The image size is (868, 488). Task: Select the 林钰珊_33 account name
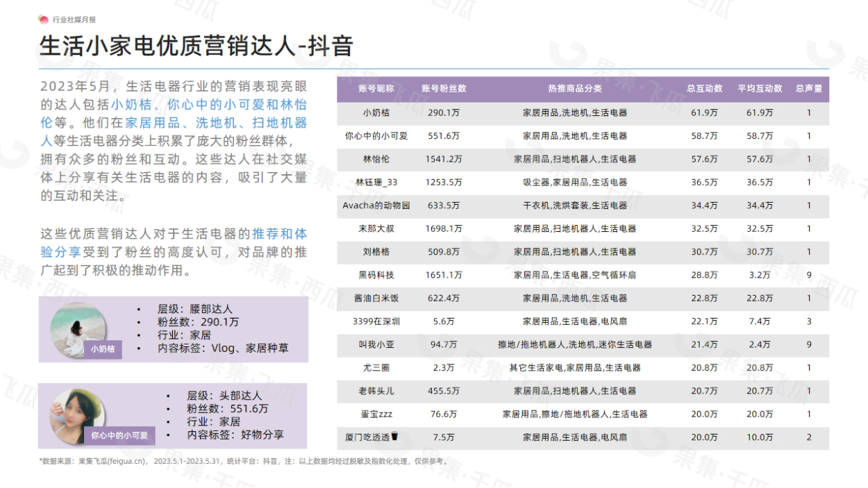point(376,183)
